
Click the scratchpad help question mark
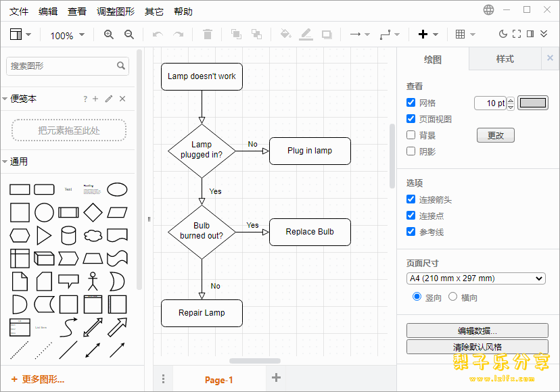tap(85, 99)
